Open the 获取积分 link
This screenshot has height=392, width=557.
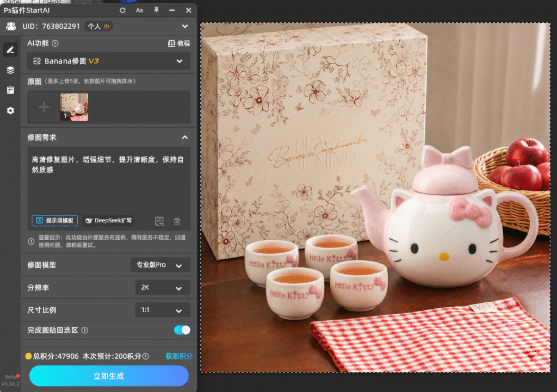point(178,356)
